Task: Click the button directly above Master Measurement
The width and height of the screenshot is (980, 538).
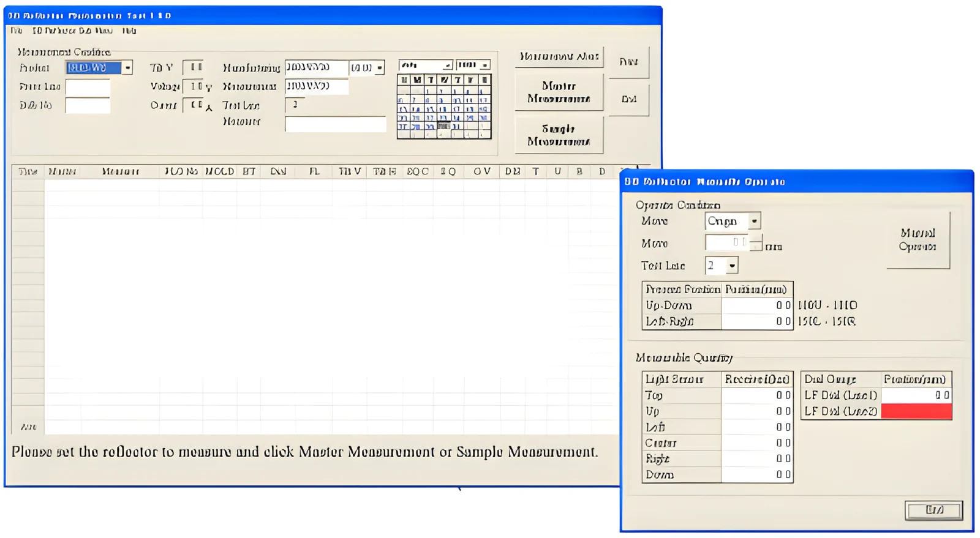Action: (559, 57)
